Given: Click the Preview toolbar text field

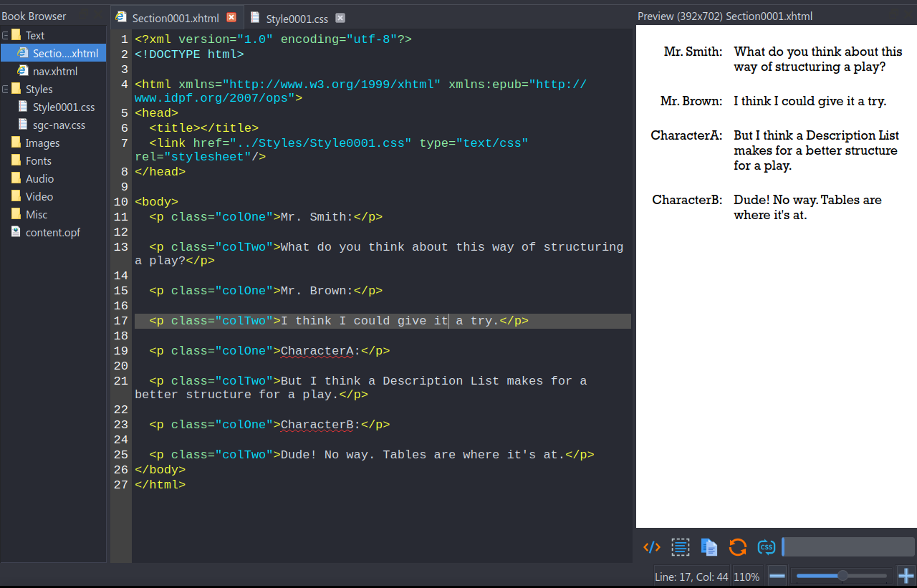Looking at the screenshot, I should pos(849,547).
